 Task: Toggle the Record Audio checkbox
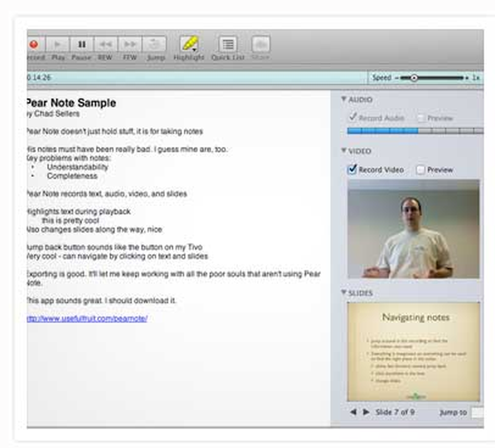(x=352, y=118)
